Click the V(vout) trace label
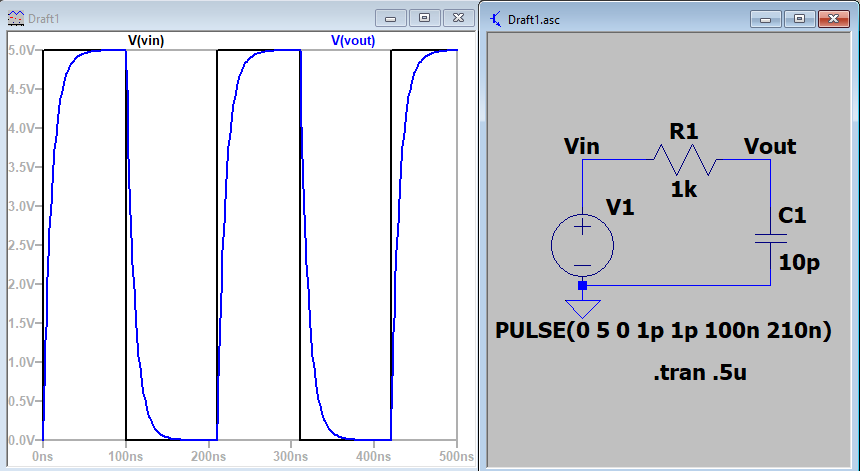The height and width of the screenshot is (471, 860). [357, 40]
